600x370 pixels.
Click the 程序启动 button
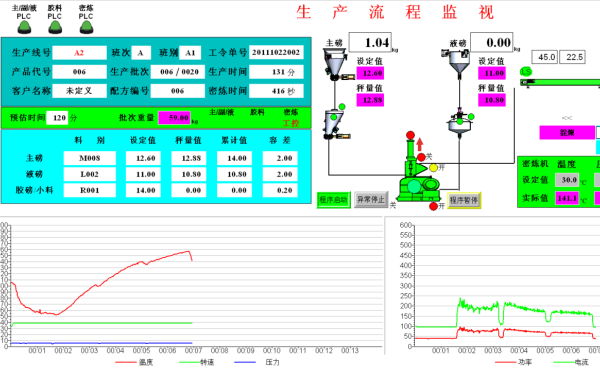334,200
